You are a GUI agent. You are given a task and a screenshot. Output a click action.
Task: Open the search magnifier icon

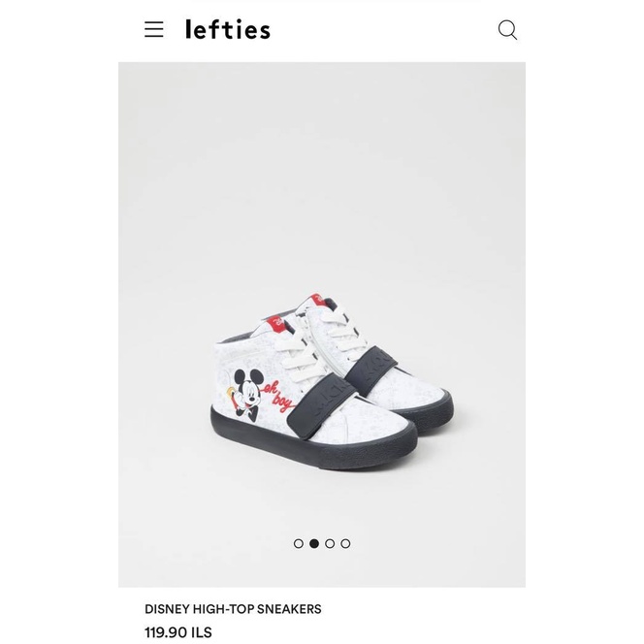(507, 30)
